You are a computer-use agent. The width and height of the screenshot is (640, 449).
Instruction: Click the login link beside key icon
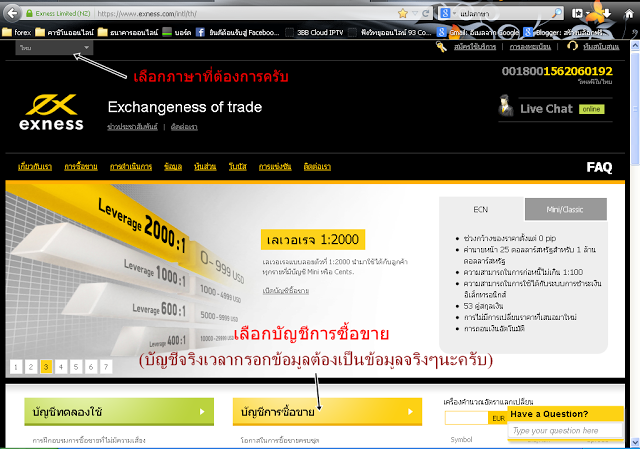(475, 47)
